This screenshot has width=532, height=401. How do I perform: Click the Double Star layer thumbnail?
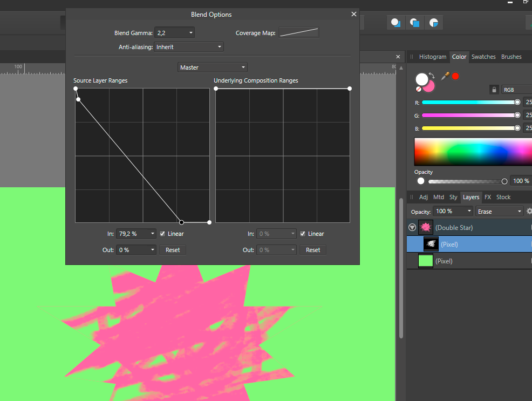[x=426, y=227]
